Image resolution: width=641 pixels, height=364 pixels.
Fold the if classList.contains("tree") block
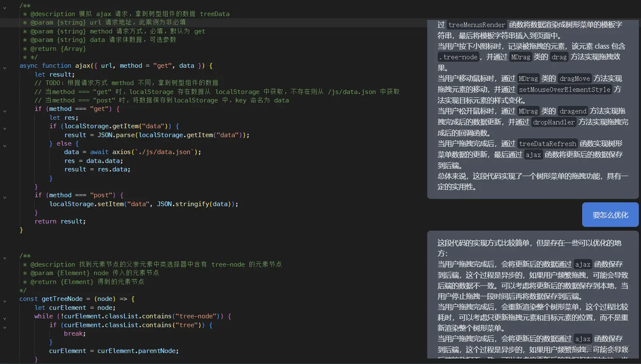(5, 327)
